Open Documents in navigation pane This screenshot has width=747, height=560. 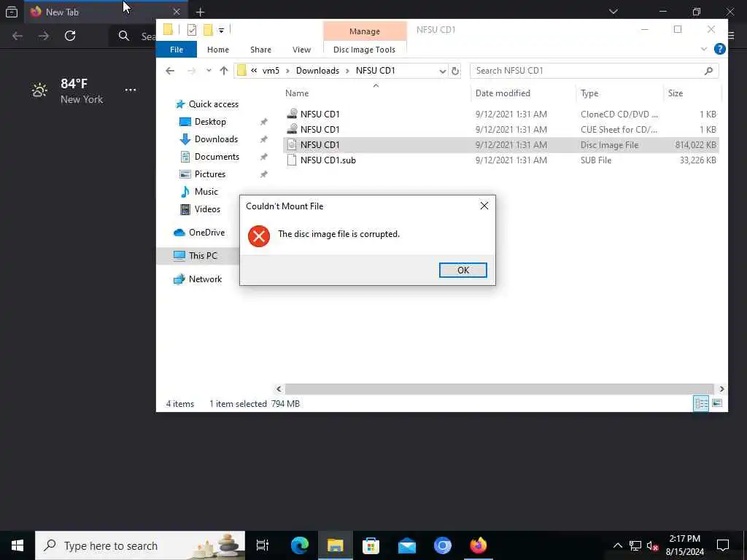point(216,157)
